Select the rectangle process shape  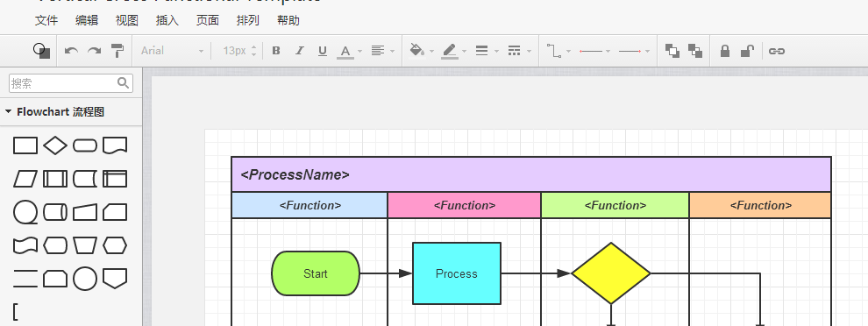[x=25, y=146]
